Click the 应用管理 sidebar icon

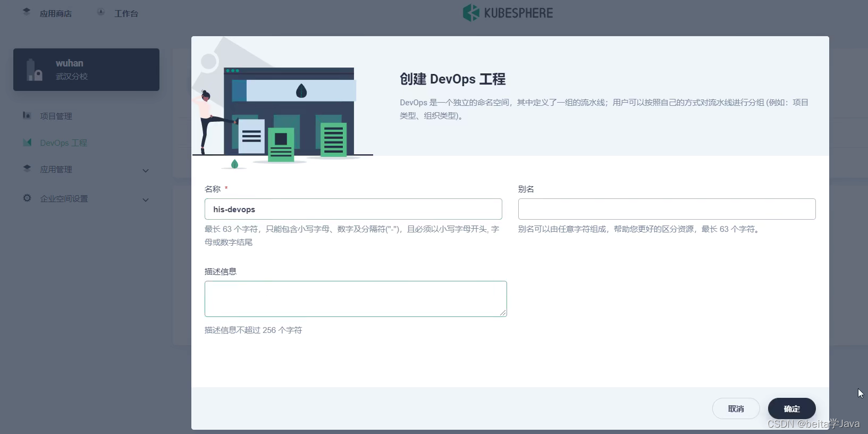[x=27, y=168]
